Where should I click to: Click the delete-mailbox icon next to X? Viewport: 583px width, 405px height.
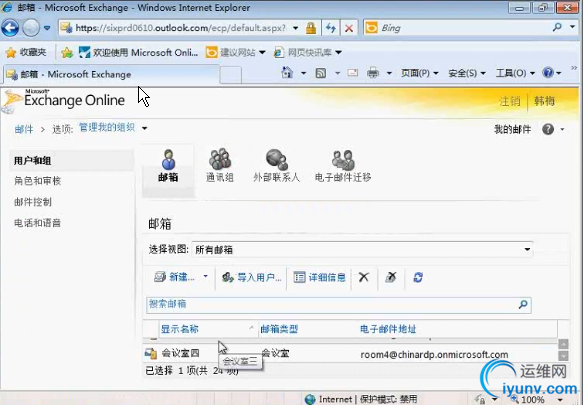click(x=391, y=277)
